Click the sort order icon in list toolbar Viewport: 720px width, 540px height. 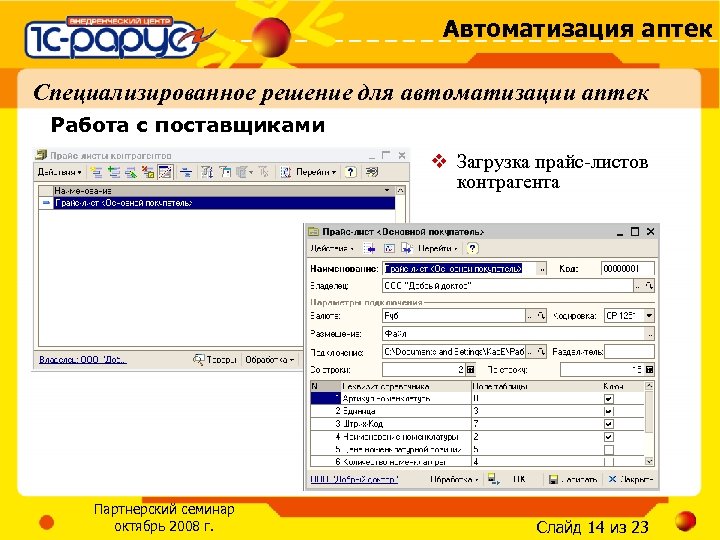207,172
